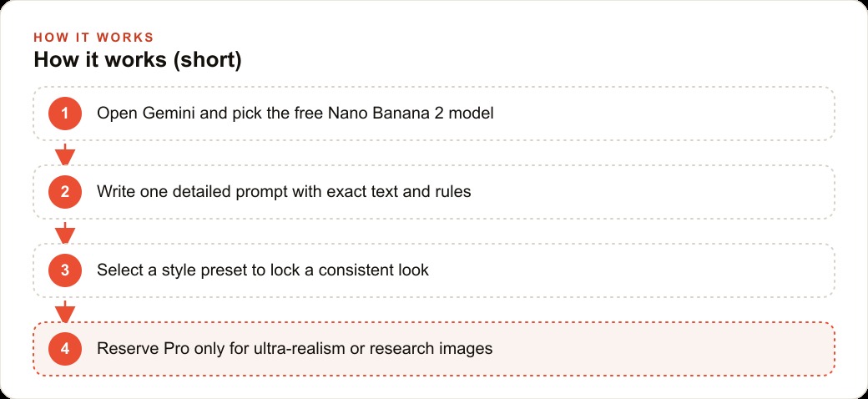Click the red HOW IT WORKS label

pyautogui.click(x=93, y=38)
